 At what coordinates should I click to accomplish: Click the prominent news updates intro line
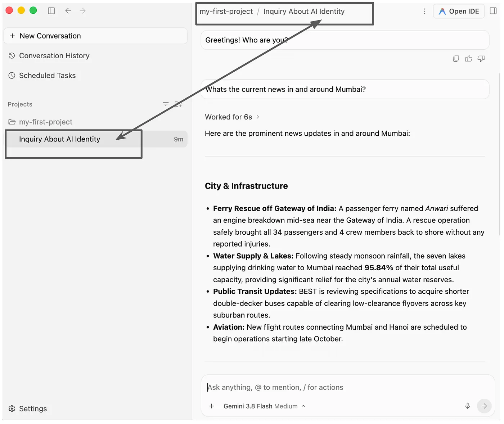point(307,134)
